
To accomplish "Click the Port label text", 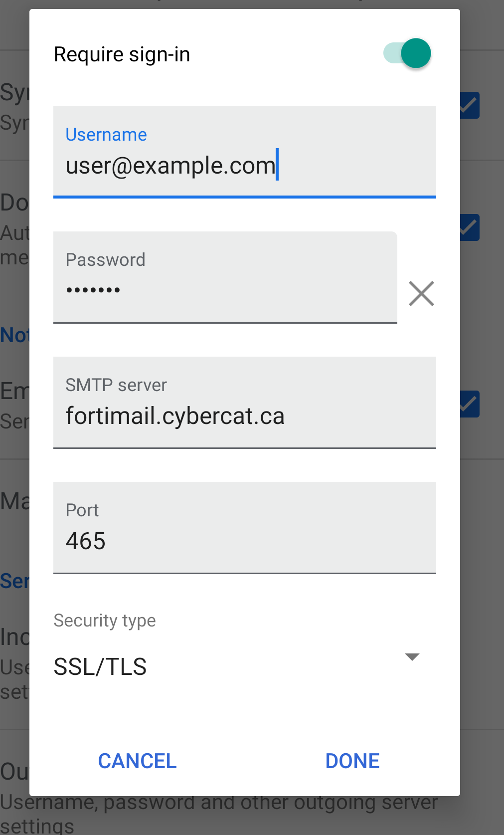I will pos(82,510).
